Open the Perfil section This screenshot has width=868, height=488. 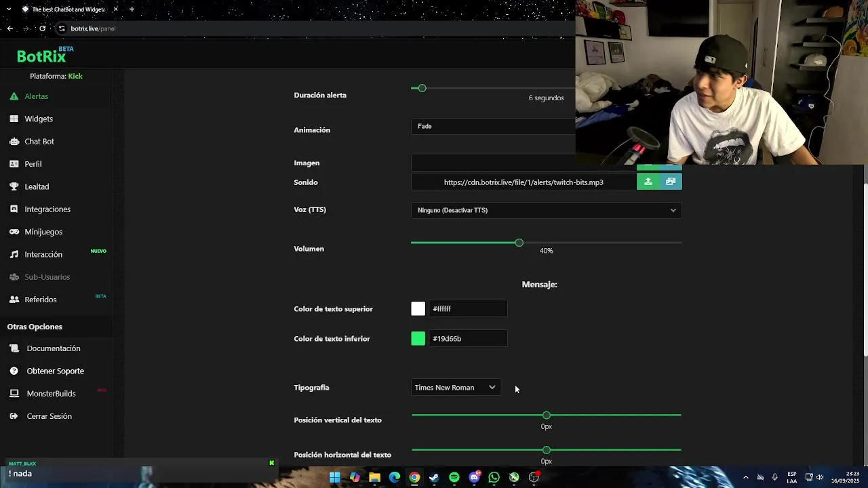pos(33,164)
